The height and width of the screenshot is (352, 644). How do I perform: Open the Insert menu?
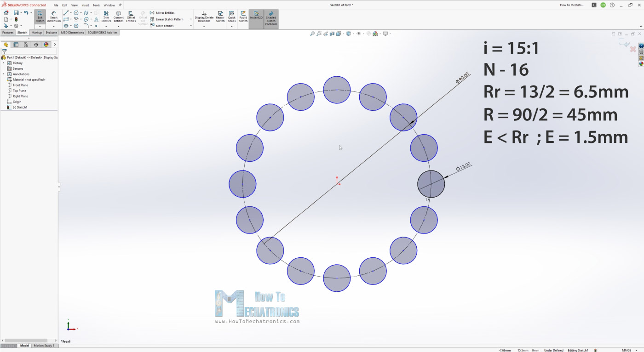pyautogui.click(x=85, y=5)
